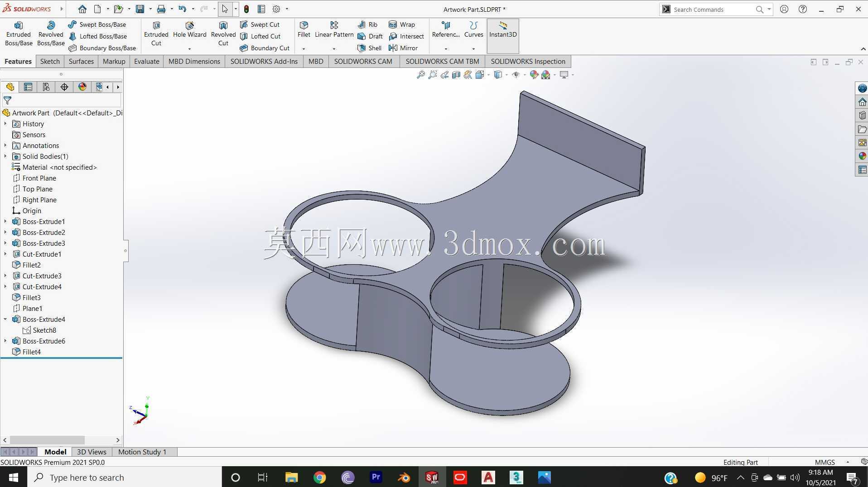This screenshot has width=868, height=487.
Task: Apply the Fillet tool
Action: [304, 30]
